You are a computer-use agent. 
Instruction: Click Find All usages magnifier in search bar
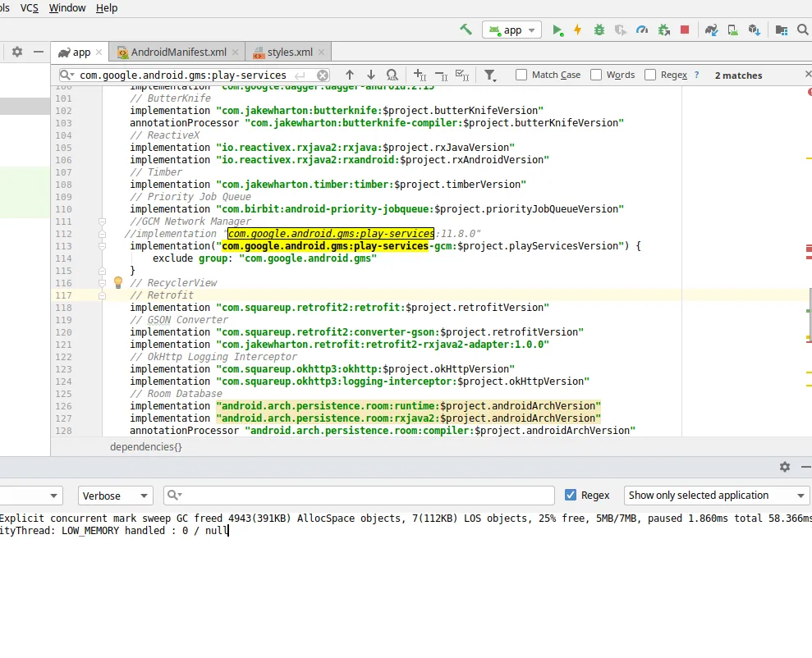click(x=392, y=75)
